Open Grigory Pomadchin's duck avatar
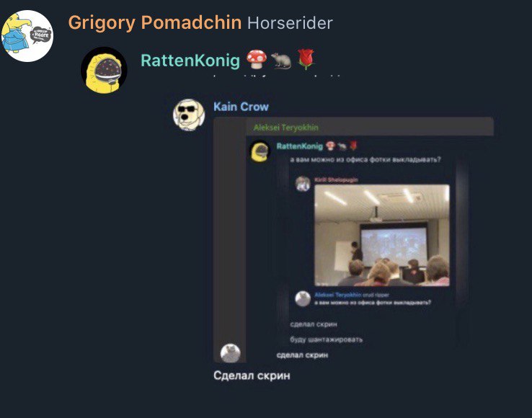The height and width of the screenshot is (418, 532). [x=27, y=36]
